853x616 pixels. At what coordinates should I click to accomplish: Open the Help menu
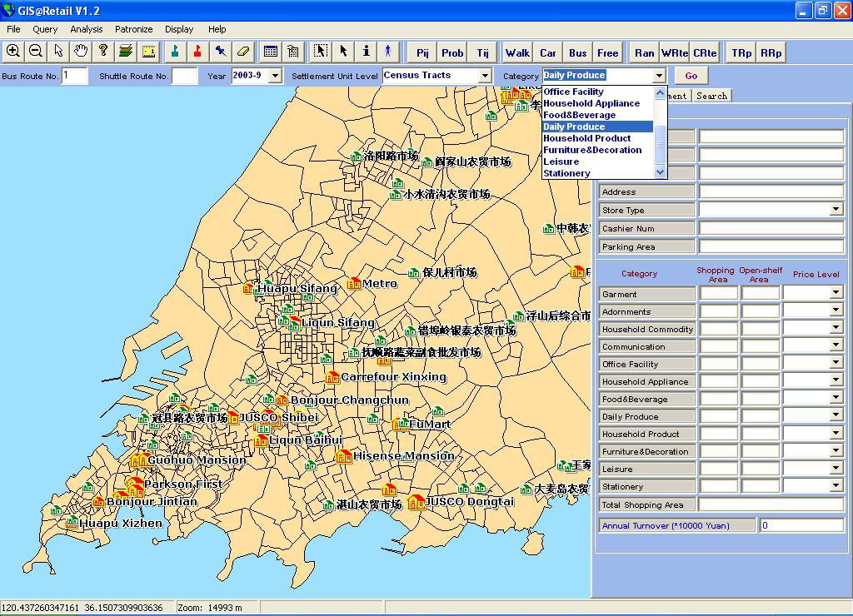[x=217, y=29]
